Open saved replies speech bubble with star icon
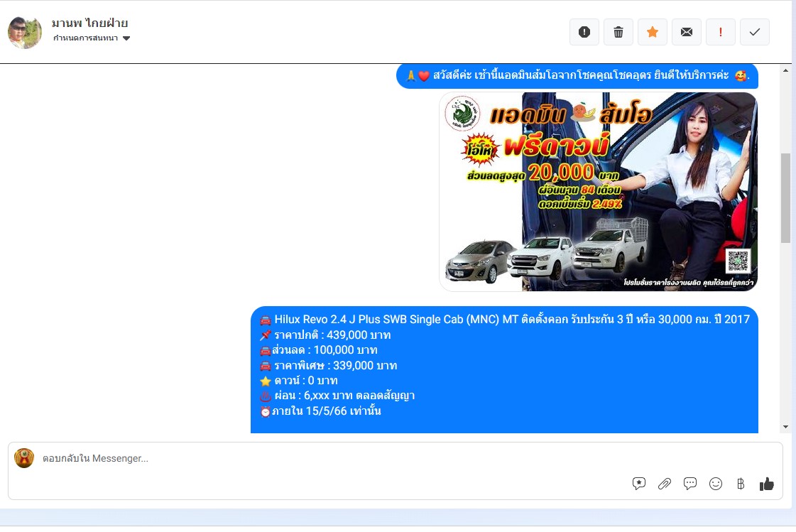The width and height of the screenshot is (796, 532). point(638,484)
